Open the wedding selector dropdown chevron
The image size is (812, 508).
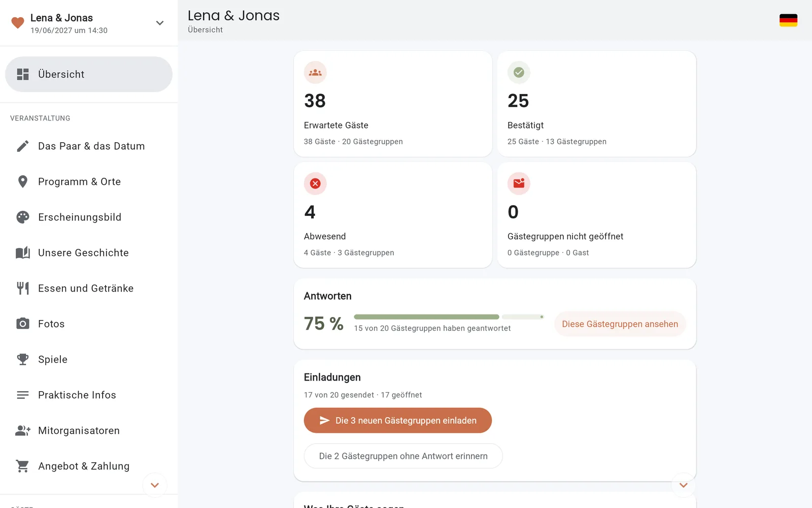tap(160, 23)
